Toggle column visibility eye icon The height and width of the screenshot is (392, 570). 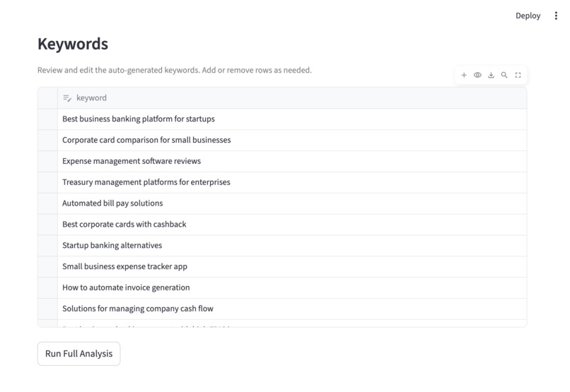(477, 75)
